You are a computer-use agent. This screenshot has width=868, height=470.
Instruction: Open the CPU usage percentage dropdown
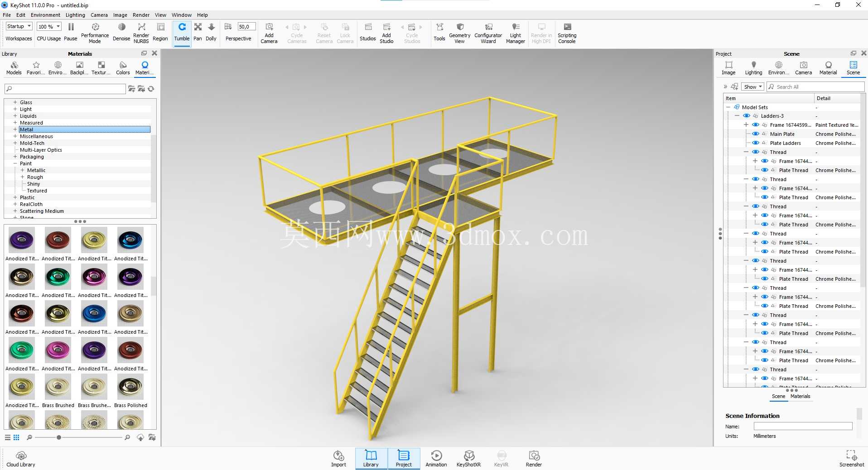point(49,27)
